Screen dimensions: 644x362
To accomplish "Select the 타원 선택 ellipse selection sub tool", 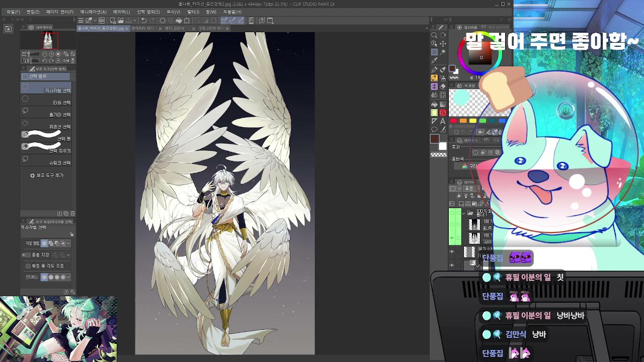I will coord(46,100).
